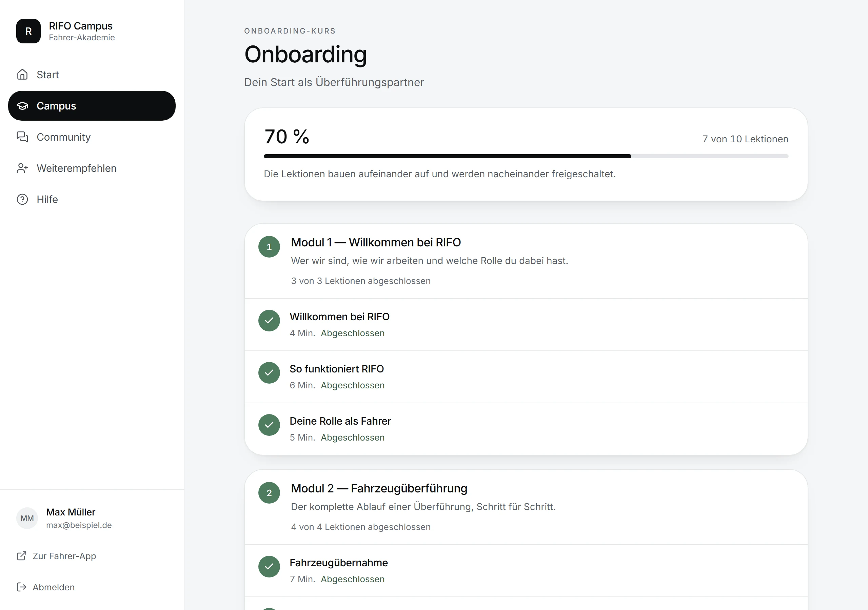The height and width of the screenshot is (610, 868).
Task: Click 4 von 4 Lektionen abgeschlossen text
Action: point(361,527)
